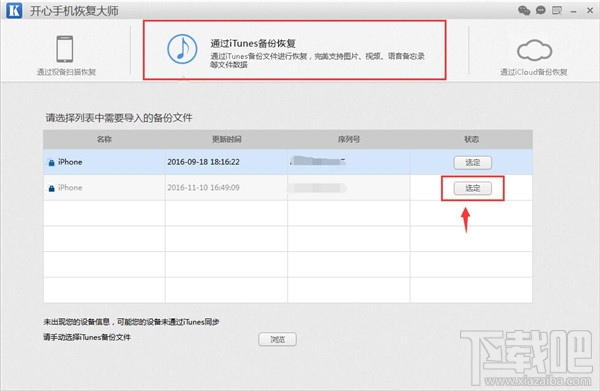Click the iTunes music note icon

[182, 49]
